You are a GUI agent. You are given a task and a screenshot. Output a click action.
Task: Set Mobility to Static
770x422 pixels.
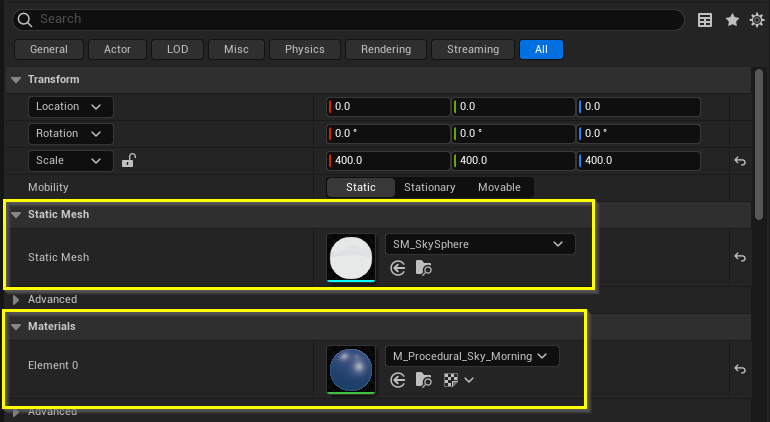point(361,187)
